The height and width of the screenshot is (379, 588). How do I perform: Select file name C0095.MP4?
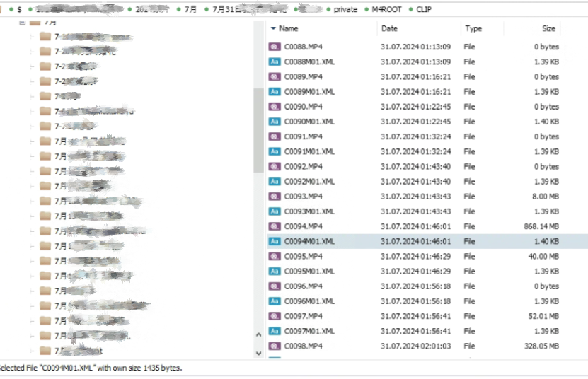303,257
